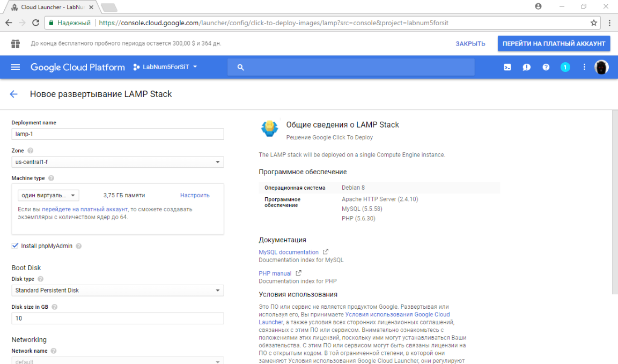
Task: Open Chrome three-dot menu
Action: (609, 23)
